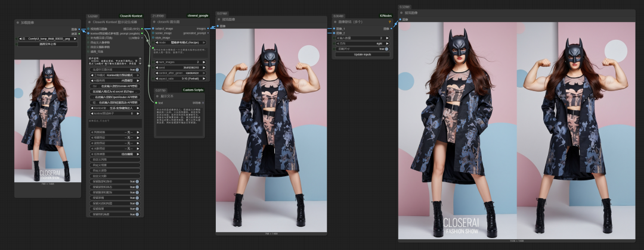The image size is (644, 250).
Task: Collapse the 图像联结 (多个) node via title dot
Action: tap(336, 21)
